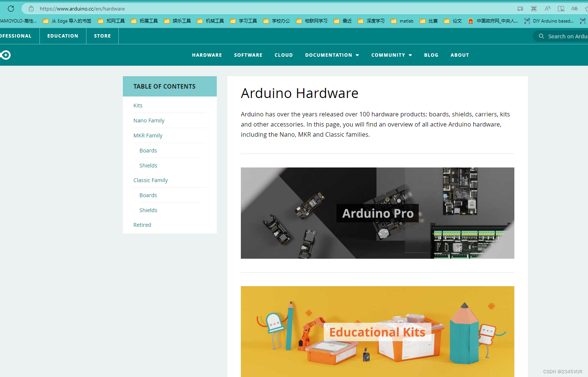Viewport: 588px width, 377px height.
Task: Open the 'DIY Arduino based...' bookmark
Action: [549, 21]
